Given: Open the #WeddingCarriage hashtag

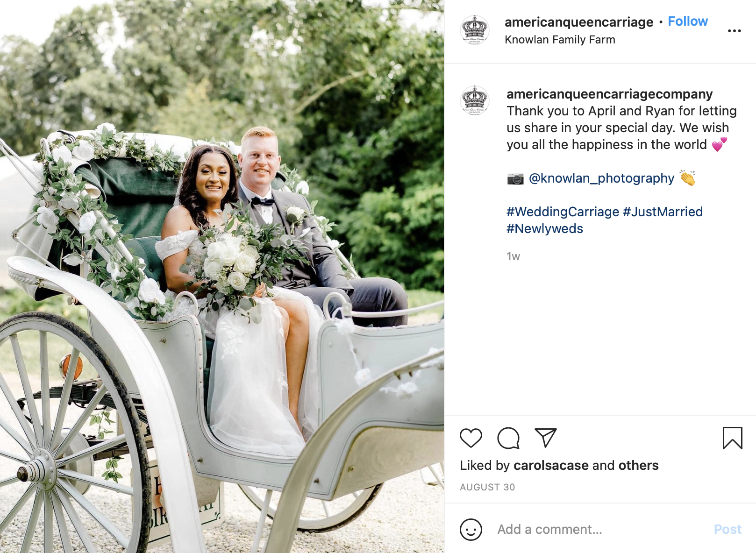Looking at the screenshot, I should pos(563,212).
